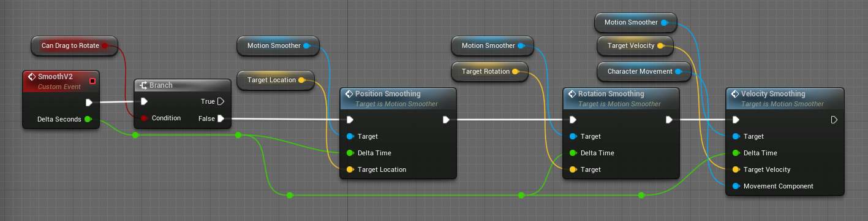868x221 pixels.
Task: Click Position Smoothing Delta Time pin
Action: tap(350, 153)
